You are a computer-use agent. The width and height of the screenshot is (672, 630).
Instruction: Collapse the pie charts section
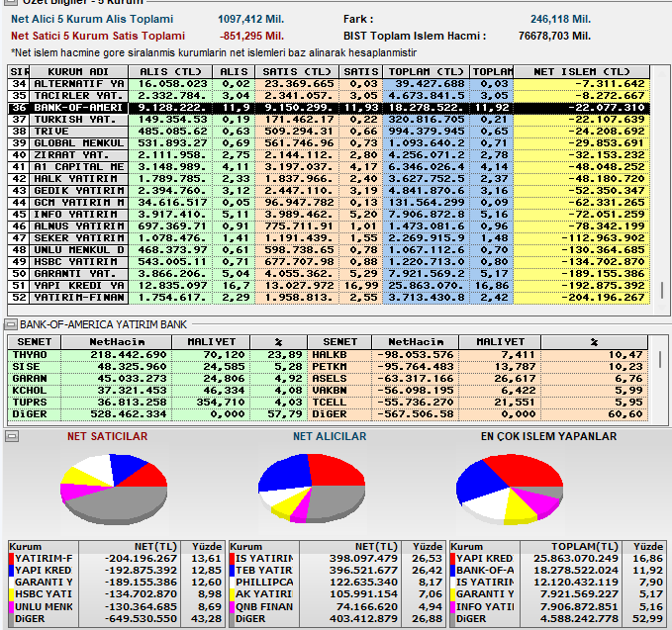(x=12, y=436)
